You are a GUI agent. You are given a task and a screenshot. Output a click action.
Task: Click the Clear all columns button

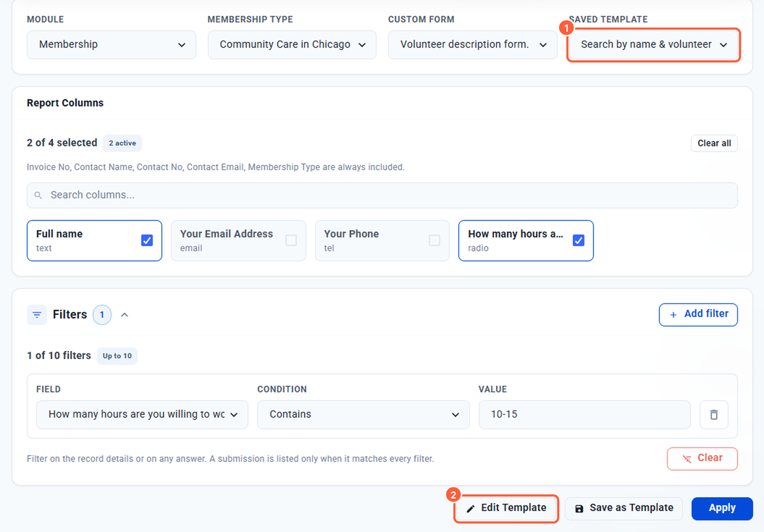coord(714,143)
